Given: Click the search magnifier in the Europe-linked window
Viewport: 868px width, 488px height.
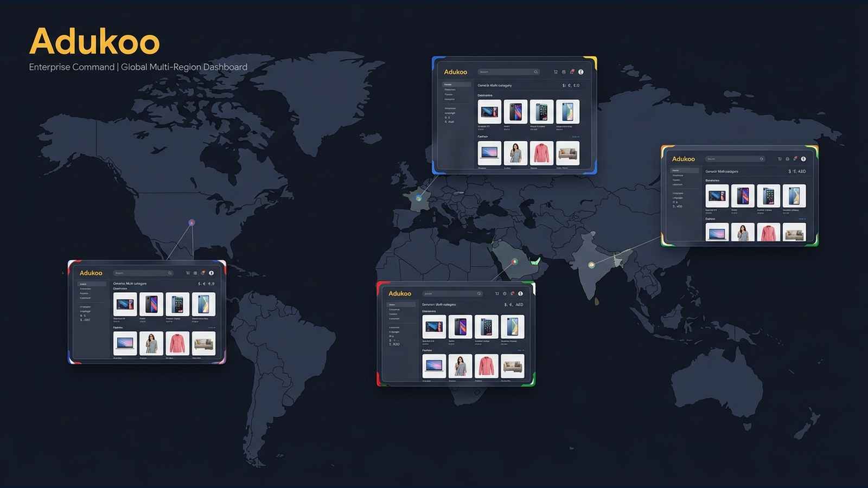Looking at the screenshot, I should click(535, 72).
